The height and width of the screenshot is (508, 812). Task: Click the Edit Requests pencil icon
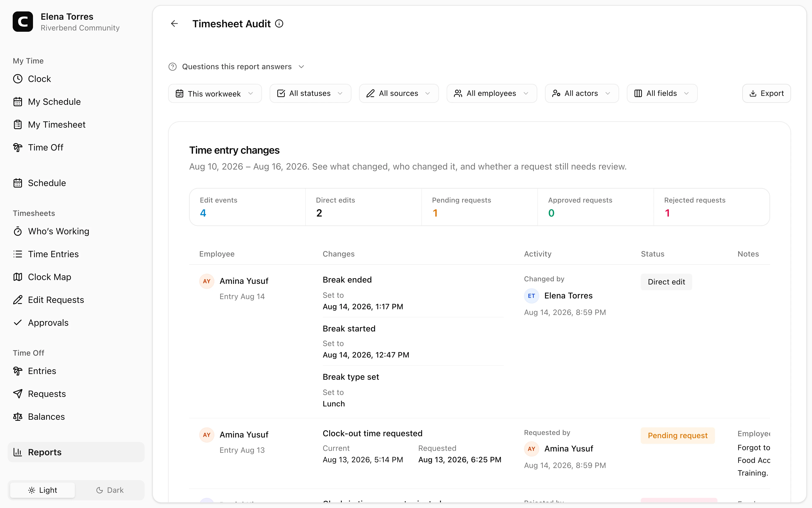(x=18, y=300)
